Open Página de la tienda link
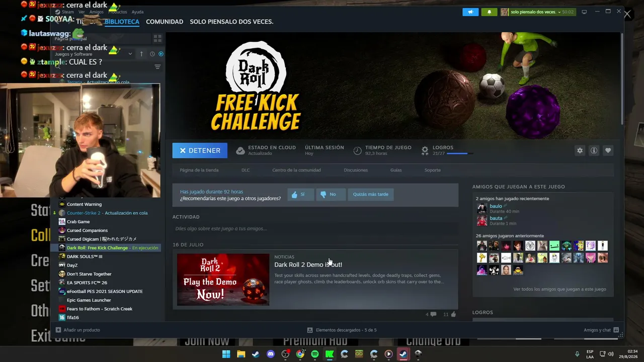 pos(199,170)
